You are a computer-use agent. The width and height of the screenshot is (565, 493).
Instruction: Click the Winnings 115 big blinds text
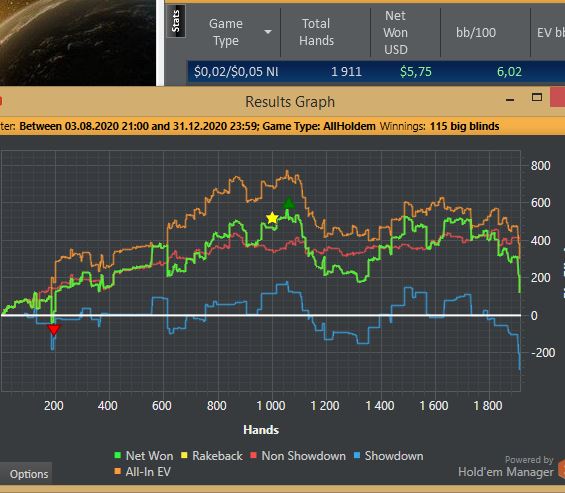(440, 126)
